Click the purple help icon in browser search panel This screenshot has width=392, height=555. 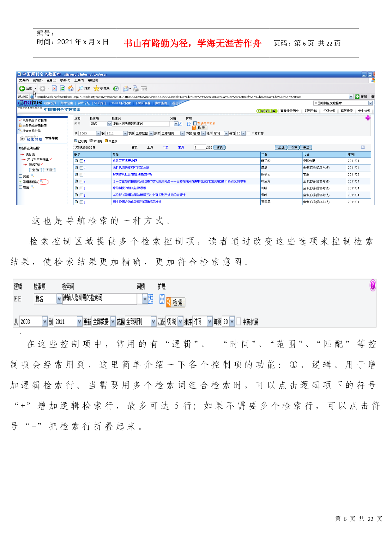coord(368,118)
